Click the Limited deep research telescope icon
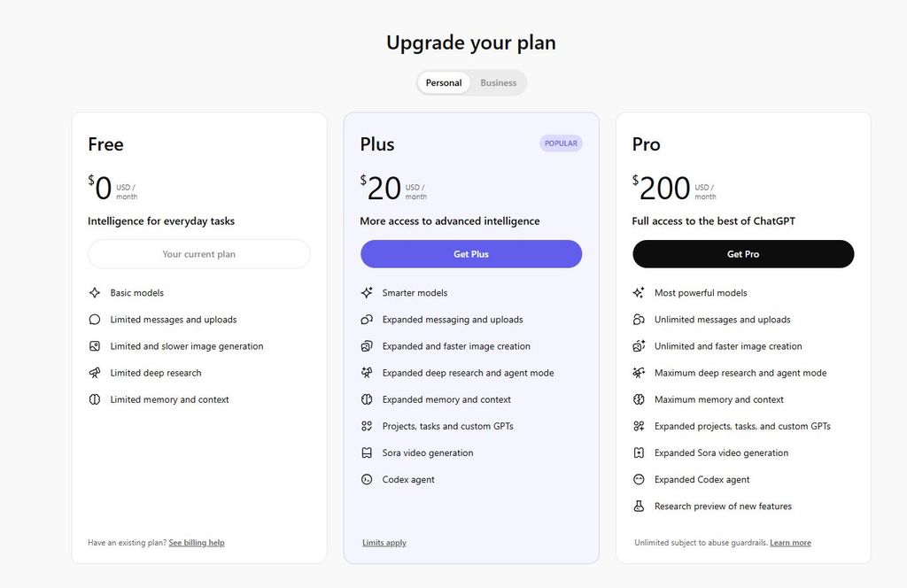The image size is (907, 588). 95,373
